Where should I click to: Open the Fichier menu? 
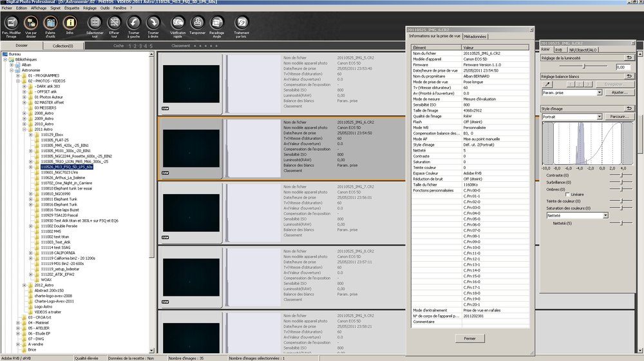7,8
